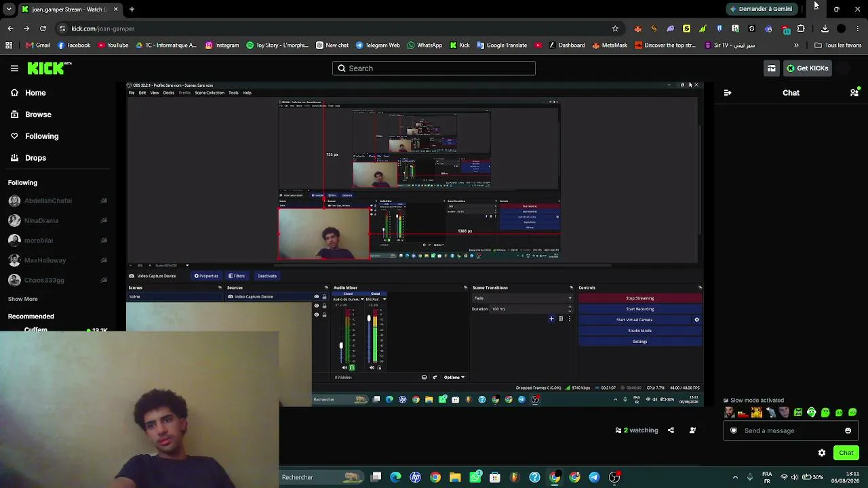868x488 pixels.
Task: Click the Send a message input
Action: pos(791,430)
